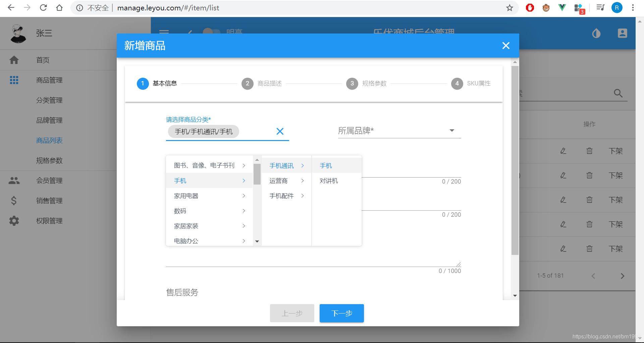Expand 图书、音像、电子书刊 category

[x=209, y=165]
